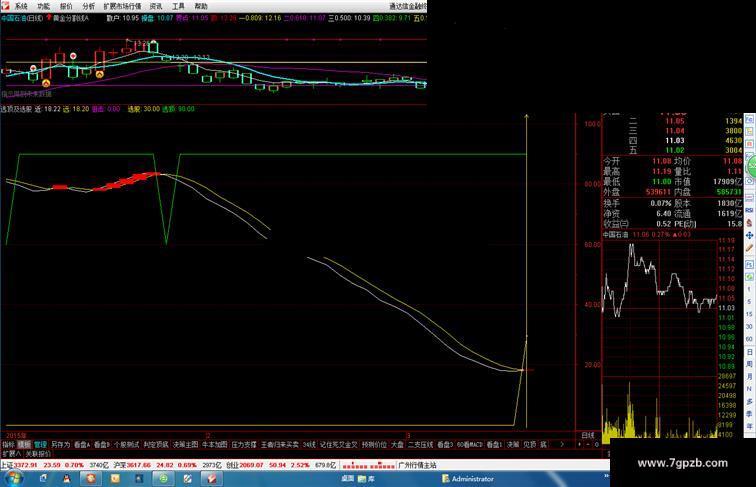This screenshot has width=756, height=487.
Task: Click the 中国石油 intraday chart title
Action: tap(616, 235)
